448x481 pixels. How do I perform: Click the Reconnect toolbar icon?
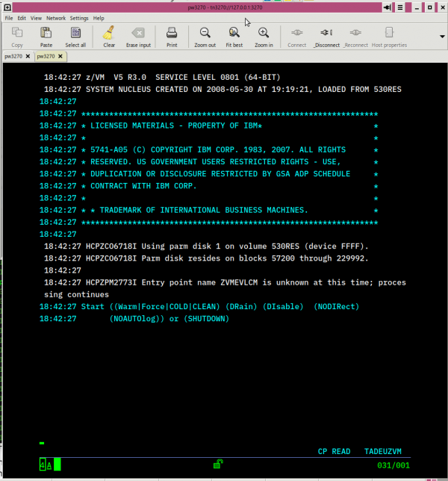coord(355,37)
